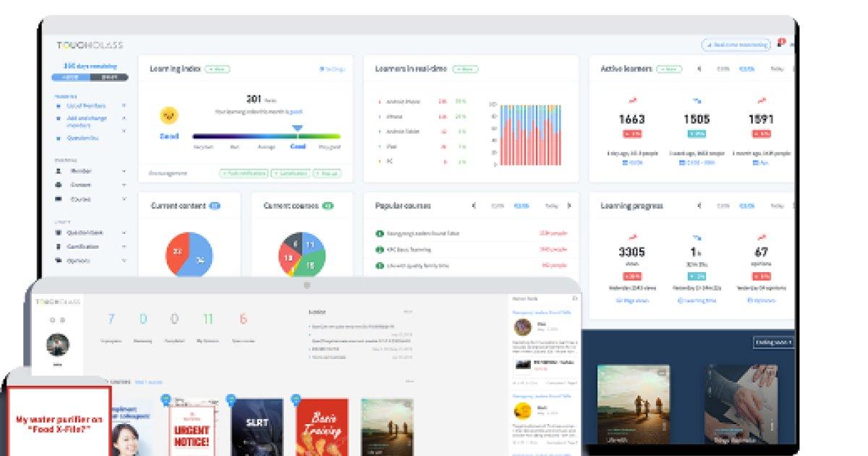Click the Good marker on the learning index bar
Viewport: 868px width, 456px height.
(x=297, y=130)
